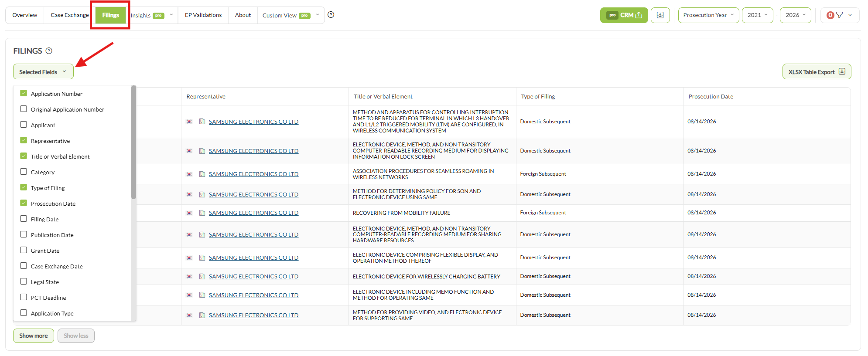Screen dimensions: 868x356
Task: Expand the filter options chevron
Action: (850, 15)
